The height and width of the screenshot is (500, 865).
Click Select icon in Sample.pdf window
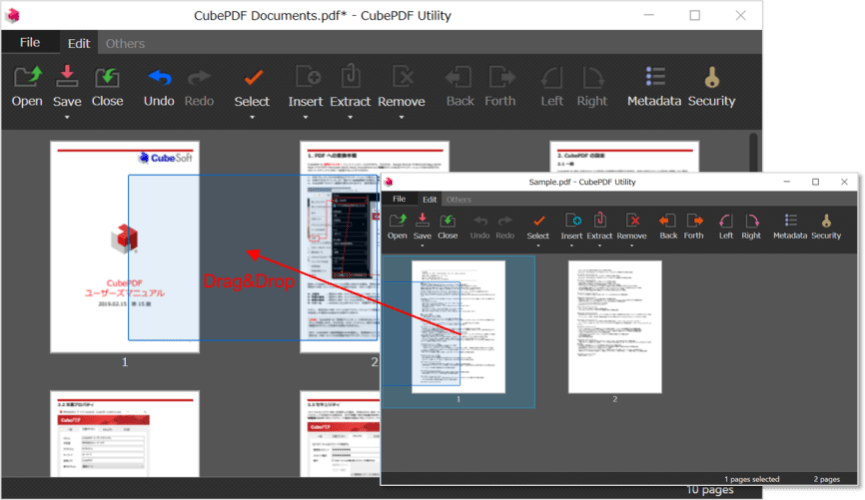(x=538, y=221)
